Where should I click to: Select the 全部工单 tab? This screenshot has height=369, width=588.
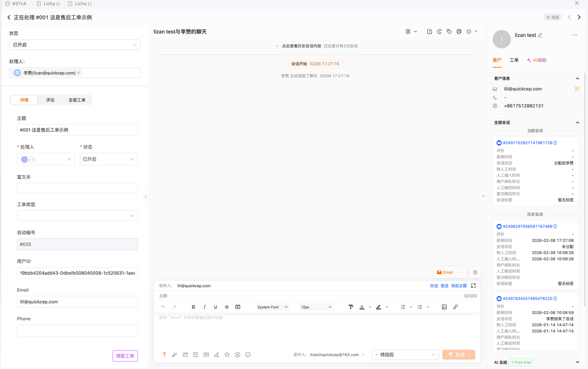(x=77, y=100)
